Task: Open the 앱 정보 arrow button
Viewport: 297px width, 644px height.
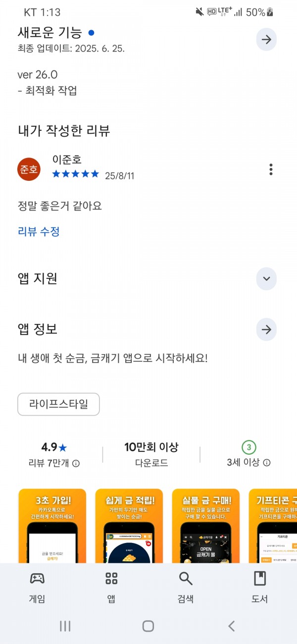Action: (266, 329)
